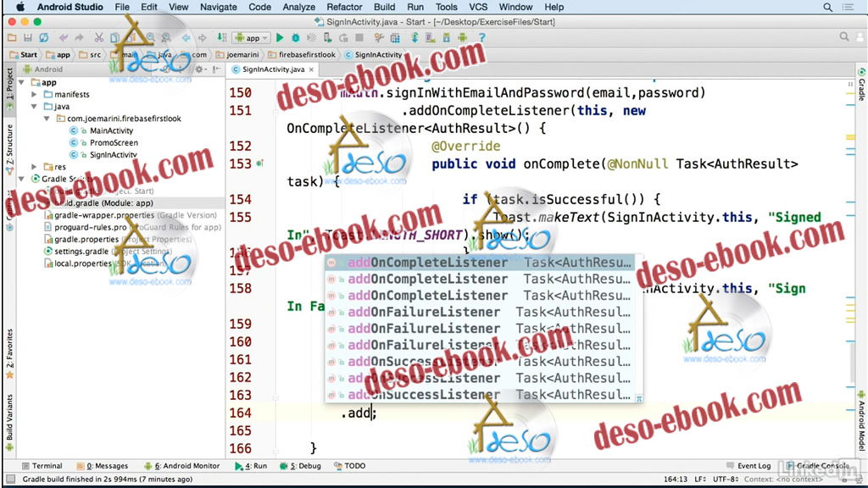Click the Help question mark icon
868x488 pixels.
coord(481,38)
